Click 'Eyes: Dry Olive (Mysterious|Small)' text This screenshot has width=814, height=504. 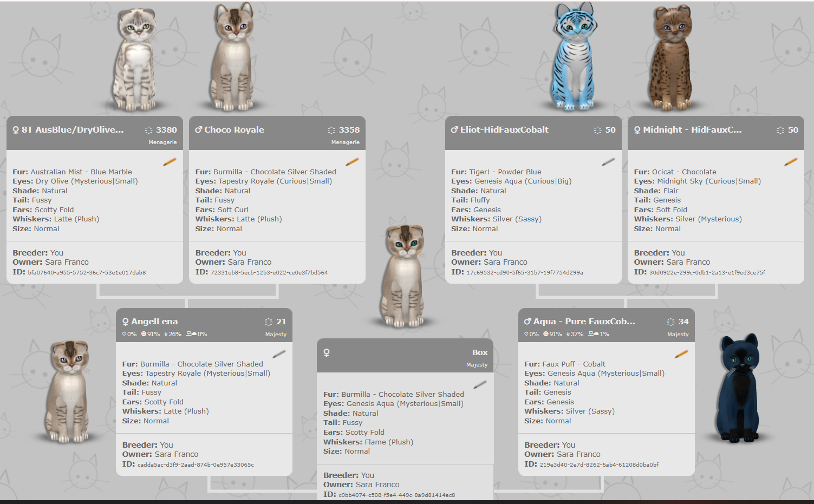(75, 181)
